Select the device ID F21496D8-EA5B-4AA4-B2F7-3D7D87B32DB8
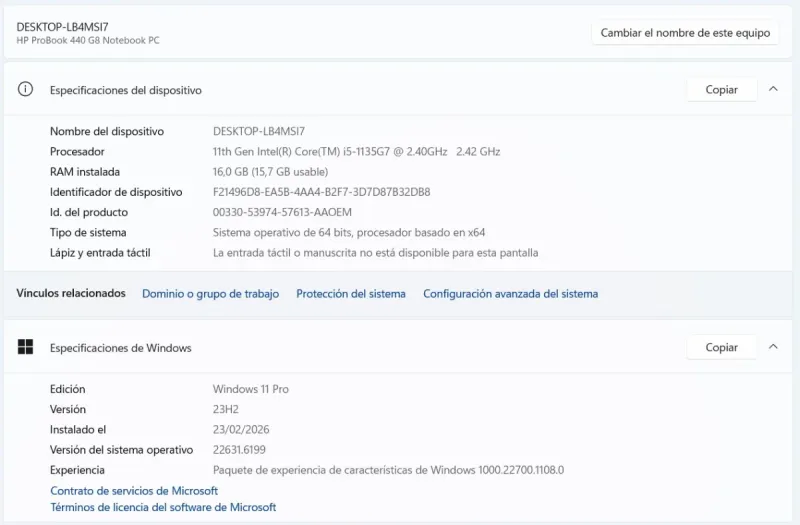Image resolution: width=800 pixels, height=525 pixels. click(x=321, y=192)
